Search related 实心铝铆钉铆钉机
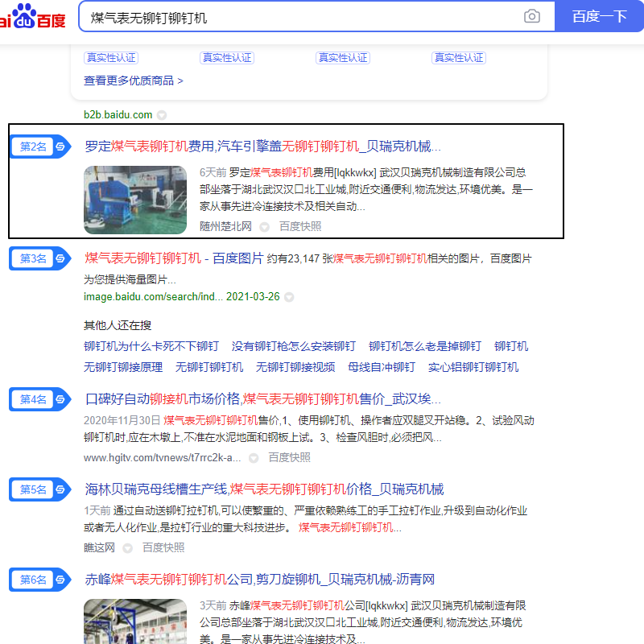The height and width of the screenshot is (644, 644). pyautogui.click(x=473, y=367)
